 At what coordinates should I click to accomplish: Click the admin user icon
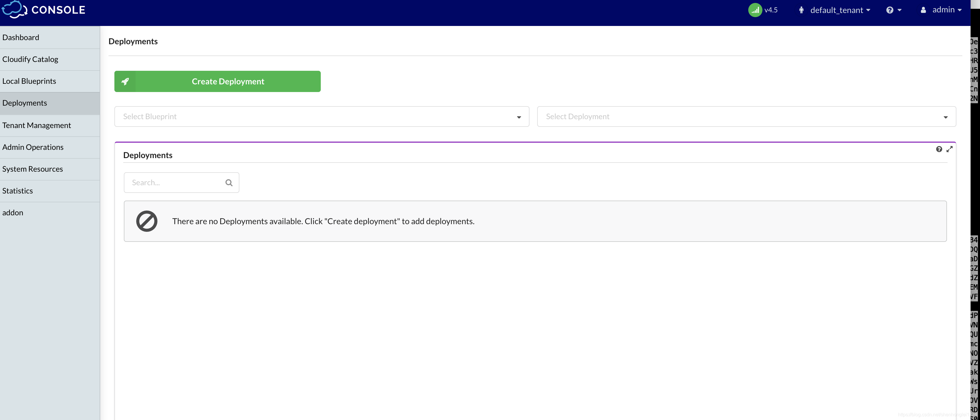pos(923,10)
